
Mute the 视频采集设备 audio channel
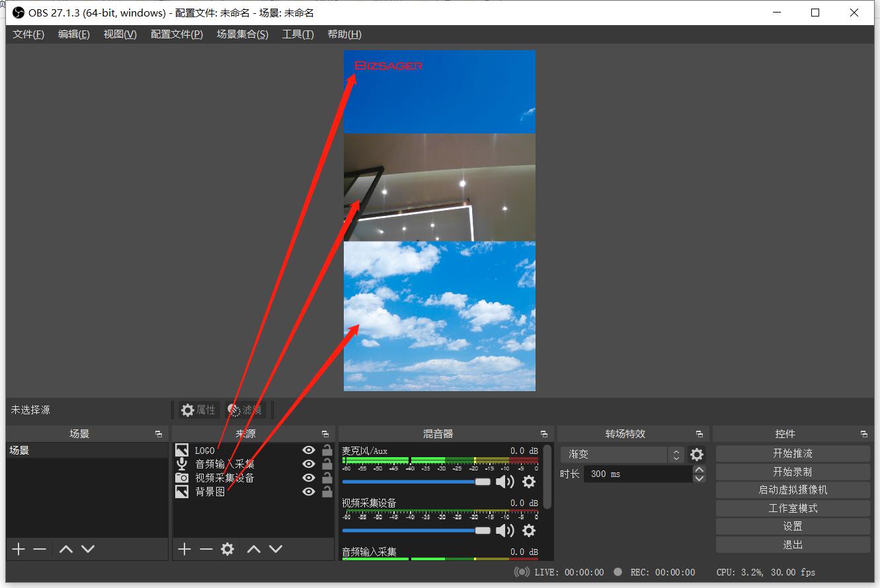504,531
